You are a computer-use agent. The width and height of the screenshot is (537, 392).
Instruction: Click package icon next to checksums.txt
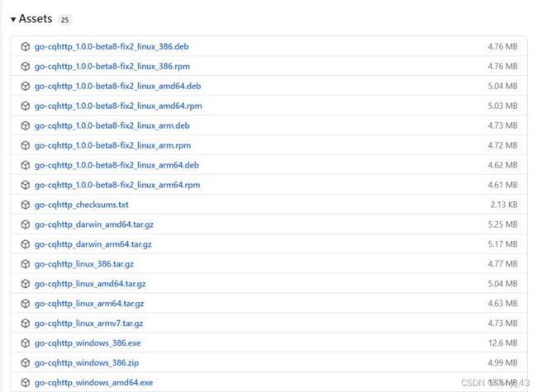pos(26,205)
